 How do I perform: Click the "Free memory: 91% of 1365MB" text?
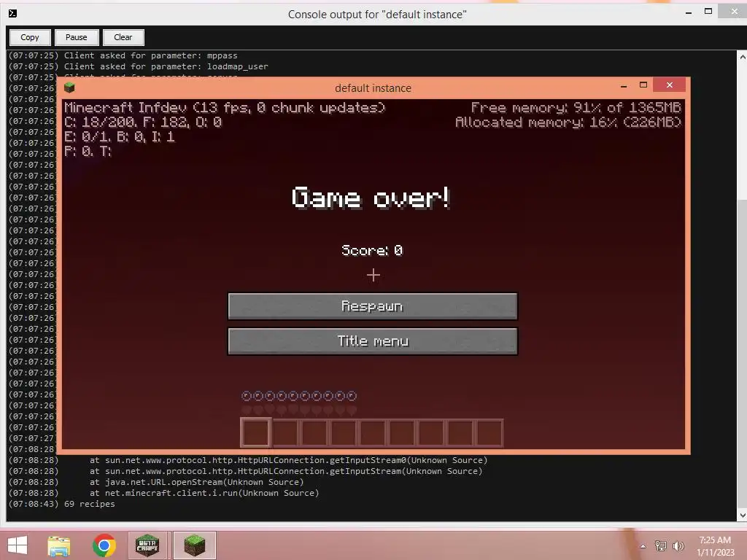pos(576,108)
